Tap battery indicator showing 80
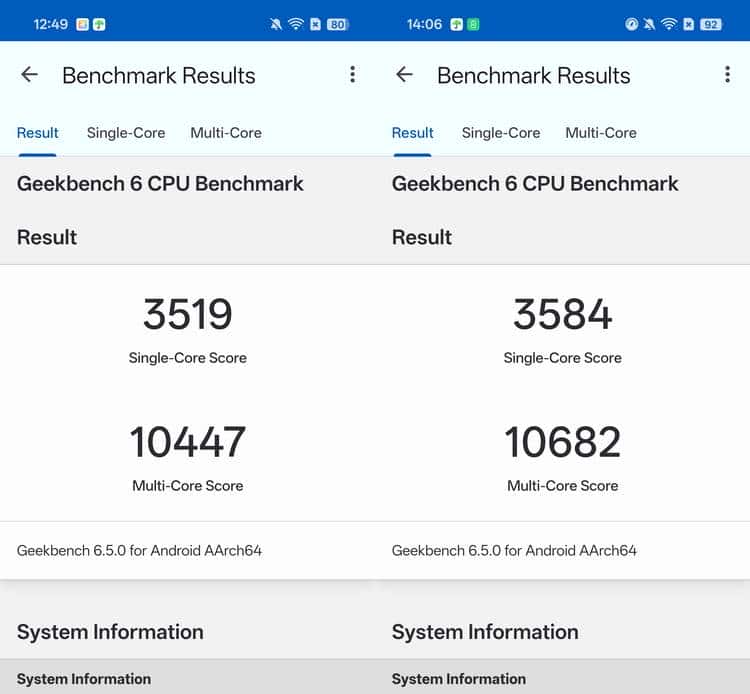This screenshot has height=694, width=750. point(337,24)
